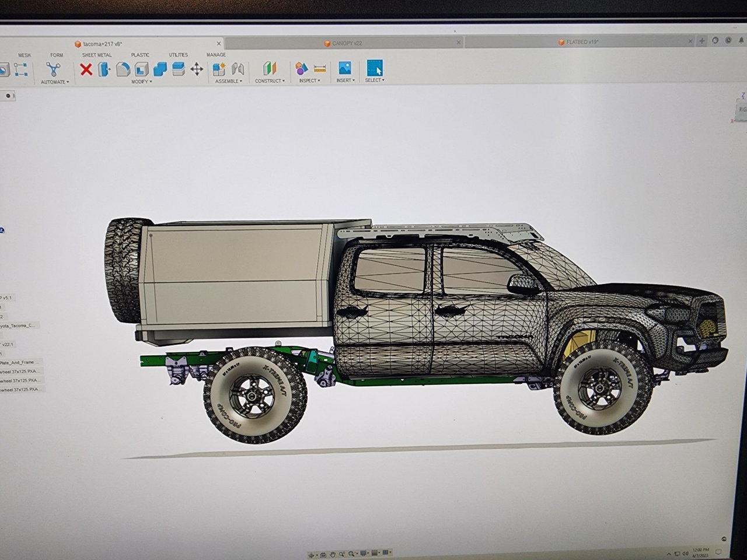Open the notifications bell icon at top right

pyautogui.click(x=741, y=40)
